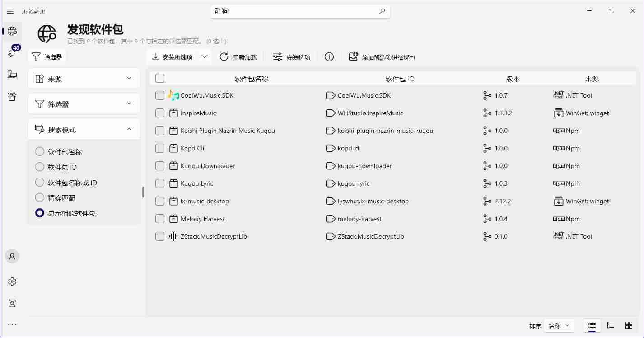The height and width of the screenshot is (338, 644).
Task: Click 添加所选项进捆绑包 button
Action: pyautogui.click(x=382, y=57)
